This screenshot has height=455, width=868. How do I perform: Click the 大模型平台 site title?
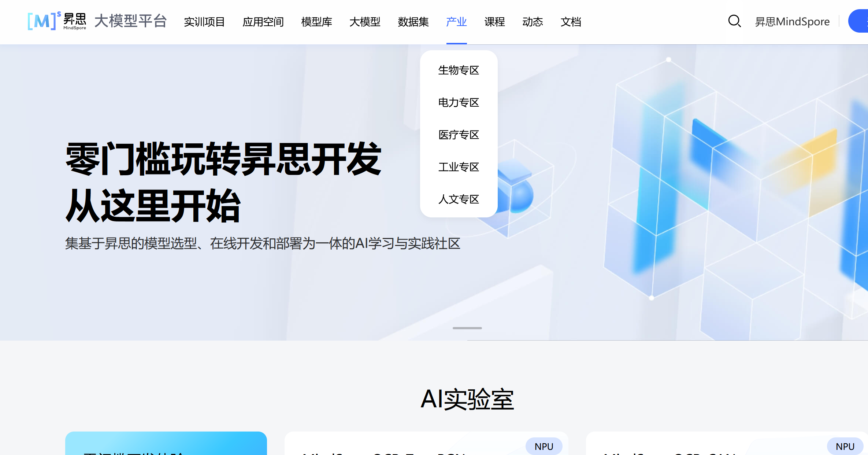point(131,21)
